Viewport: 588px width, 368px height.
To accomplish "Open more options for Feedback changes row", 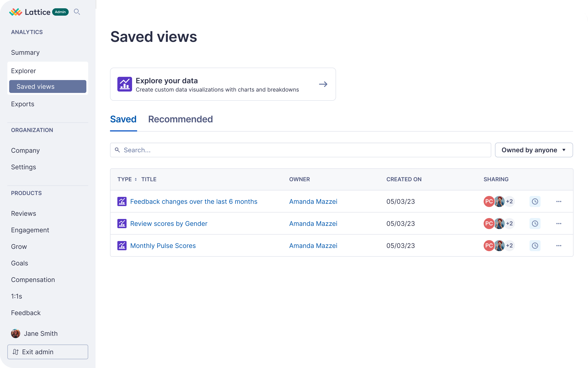I will 559,201.
